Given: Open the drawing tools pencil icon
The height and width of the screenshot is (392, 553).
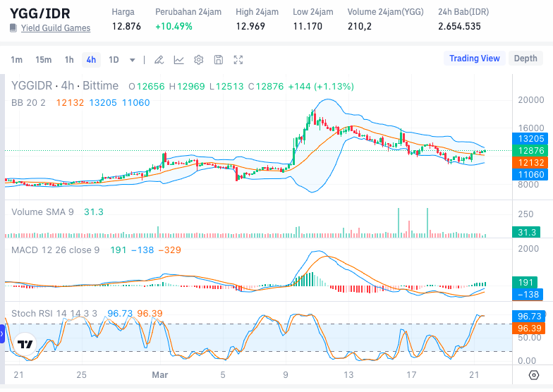Looking at the screenshot, I should pos(159,60).
